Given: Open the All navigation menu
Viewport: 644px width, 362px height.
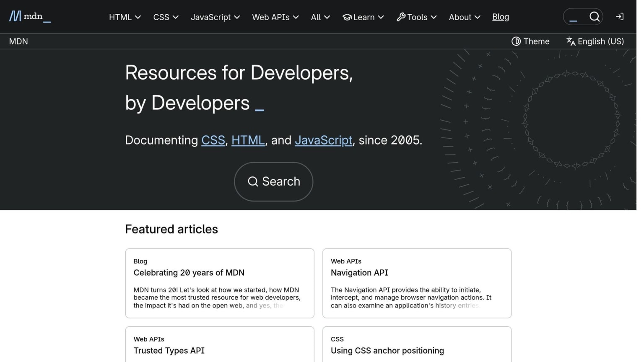Looking at the screenshot, I should (321, 17).
